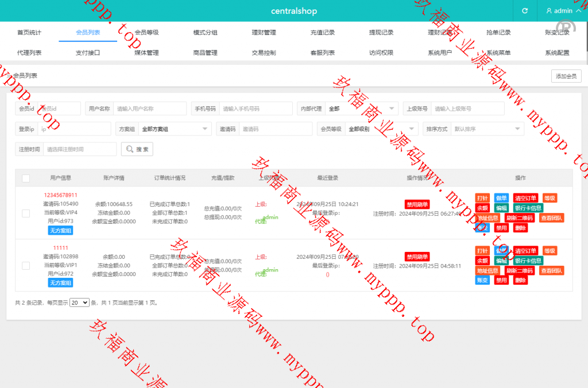Viewport: 588px width, 388px height.
Task: Click 禁用刷单 for user 12345678911
Action: pos(417,204)
